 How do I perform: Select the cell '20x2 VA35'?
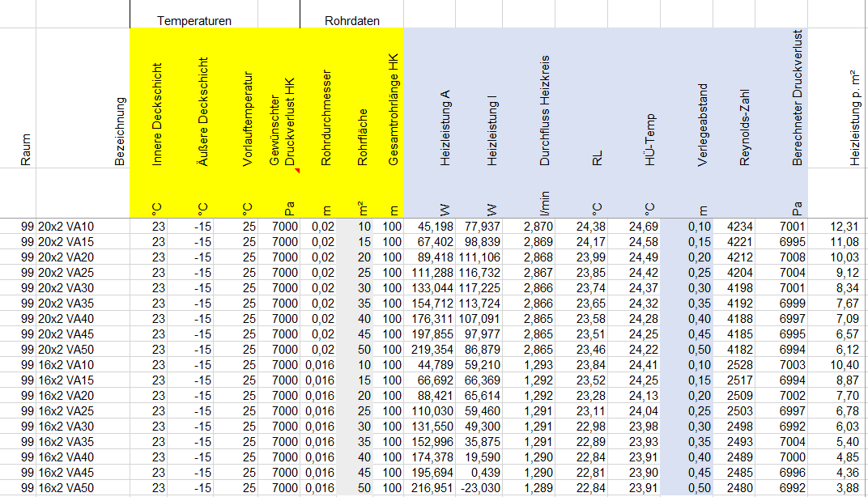pos(83,304)
